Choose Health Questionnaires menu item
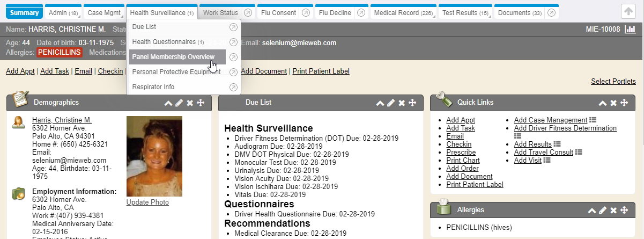644x239 pixels. tap(167, 42)
